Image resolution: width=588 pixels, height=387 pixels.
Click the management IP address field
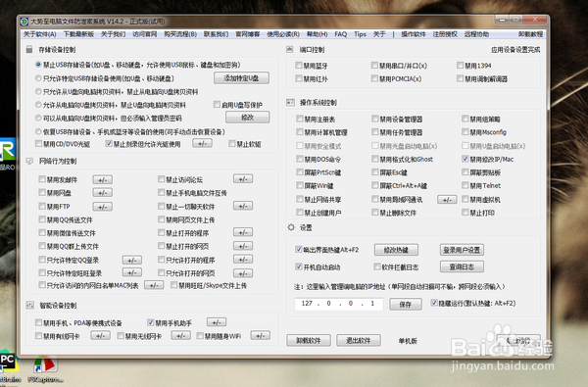[x=339, y=304]
